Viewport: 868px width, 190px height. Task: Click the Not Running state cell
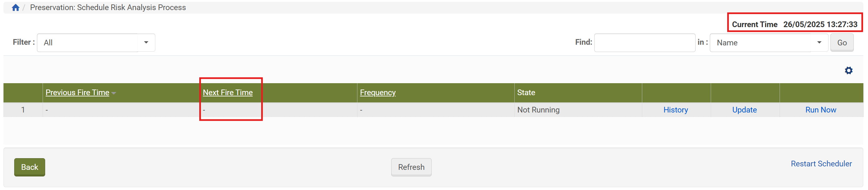pos(538,110)
